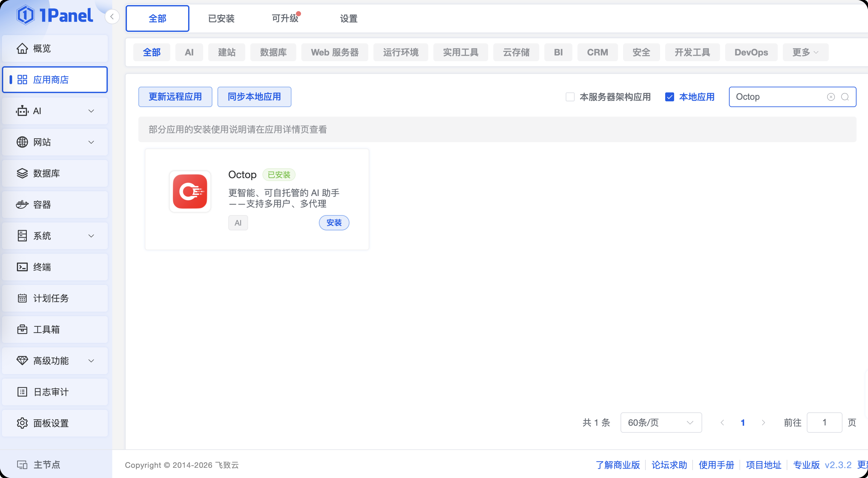This screenshot has width=868, height=478.
Task: Clear the Octop search text
Action: (x=831, y=97)
